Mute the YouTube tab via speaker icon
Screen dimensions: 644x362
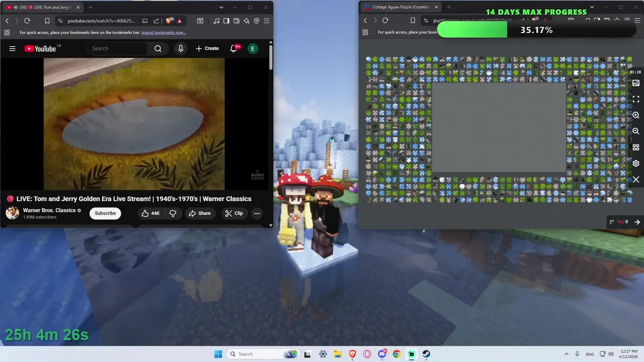(15, 7)
